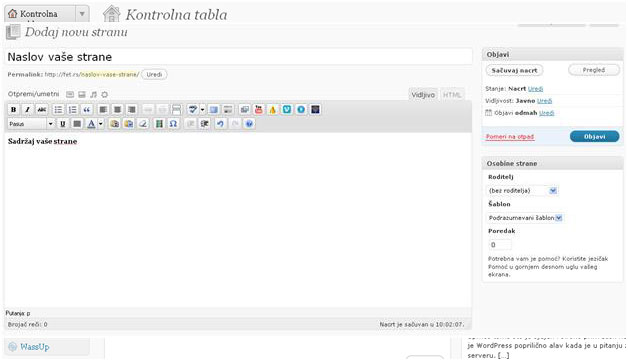Run the spellchecker tool
This screenshot has height=361, width=628.
193,109
